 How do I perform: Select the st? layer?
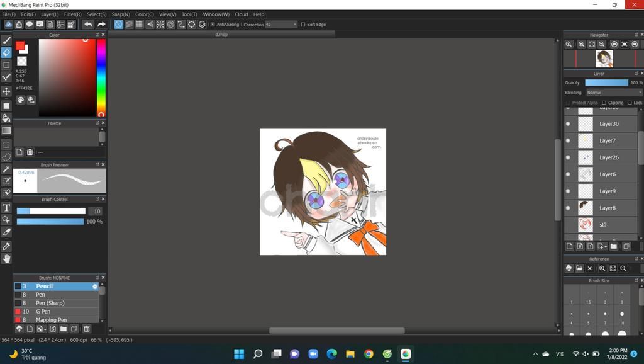[x=602, y=225]
